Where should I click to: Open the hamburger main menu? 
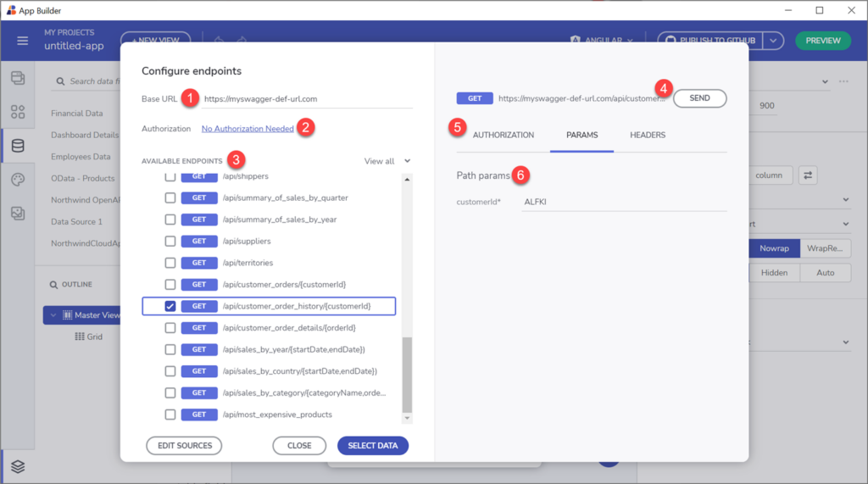tap(22, 41)
